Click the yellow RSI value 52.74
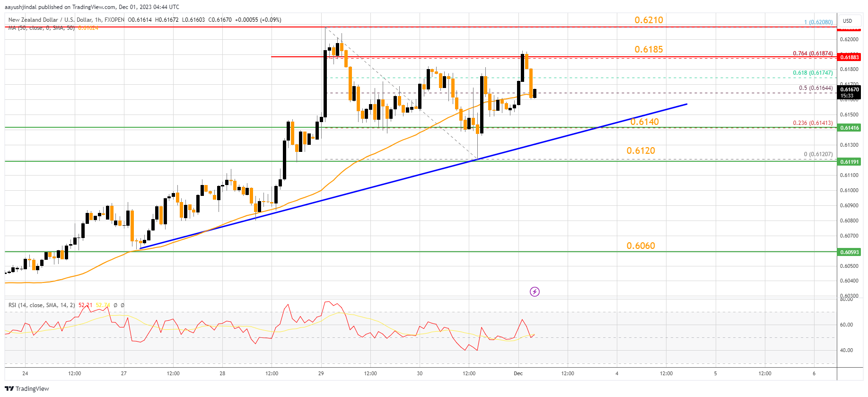This screenshot has height=397, width=868. (x=103, y=305)
